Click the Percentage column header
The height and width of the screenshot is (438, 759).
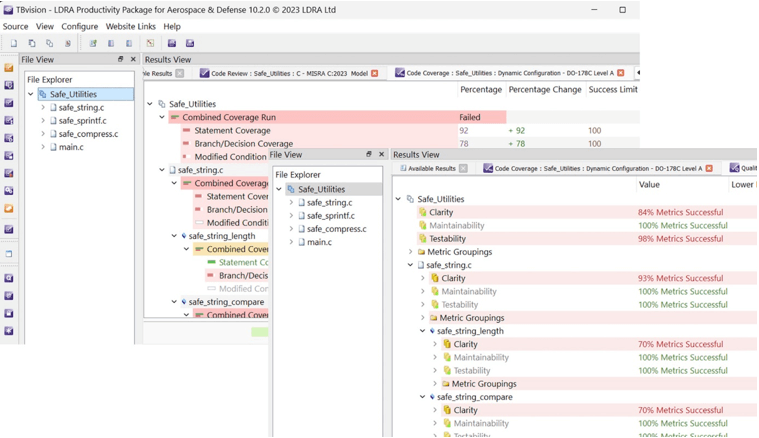coord(481,90)
